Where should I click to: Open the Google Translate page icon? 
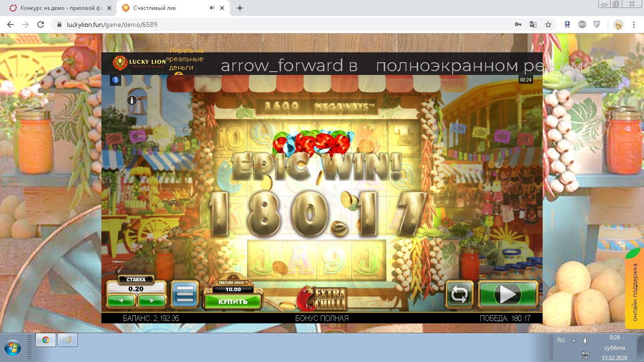[533, 25]
